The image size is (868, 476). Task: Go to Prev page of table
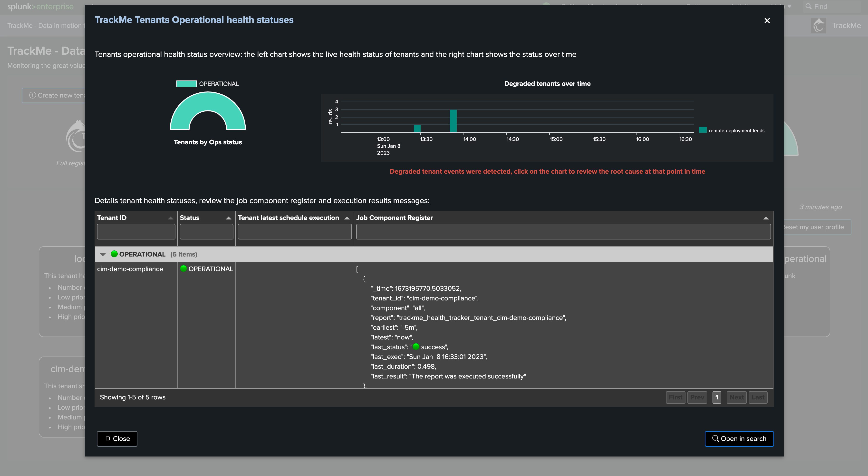tap(697, 397)
